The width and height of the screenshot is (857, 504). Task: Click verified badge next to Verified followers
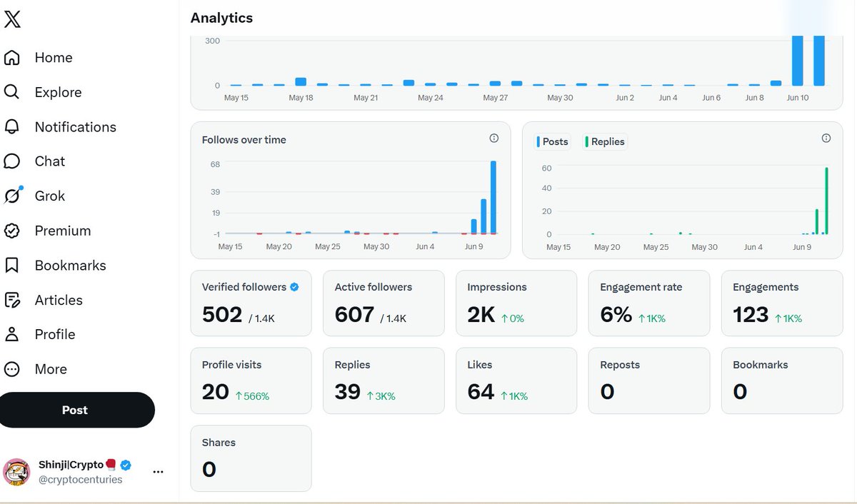tap(294, 287)
